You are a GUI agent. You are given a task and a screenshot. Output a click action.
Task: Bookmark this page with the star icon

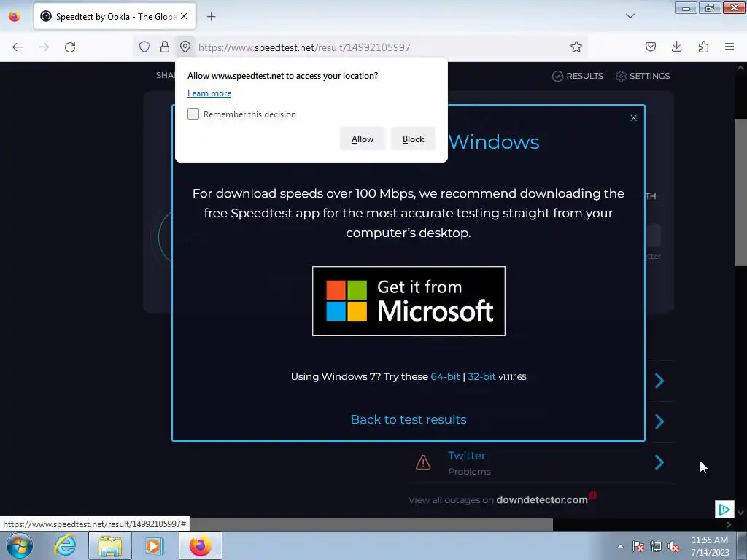(576, 47)
